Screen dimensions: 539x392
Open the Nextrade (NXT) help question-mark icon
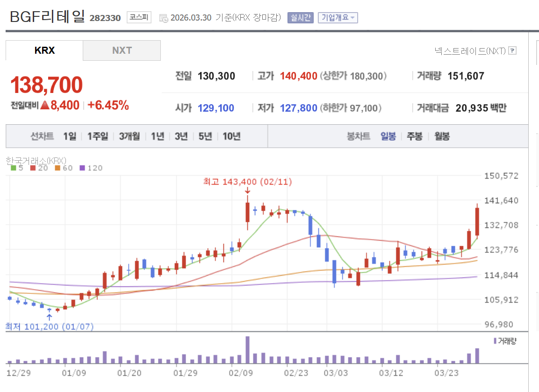(x=512, y=51)
